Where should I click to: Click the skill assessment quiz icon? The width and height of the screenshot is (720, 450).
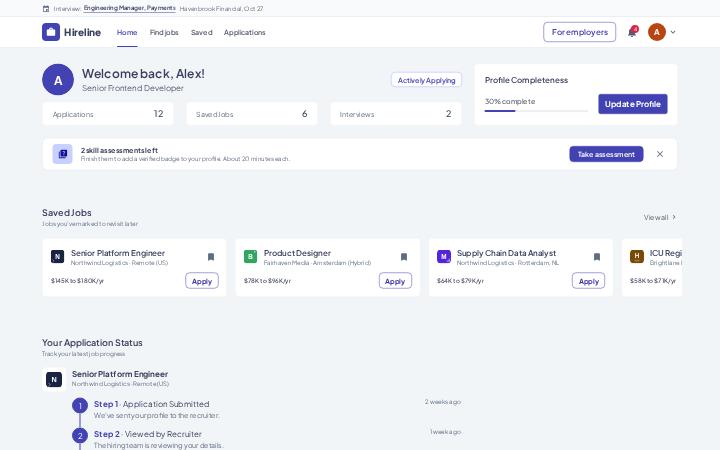[x=62, y=154]
